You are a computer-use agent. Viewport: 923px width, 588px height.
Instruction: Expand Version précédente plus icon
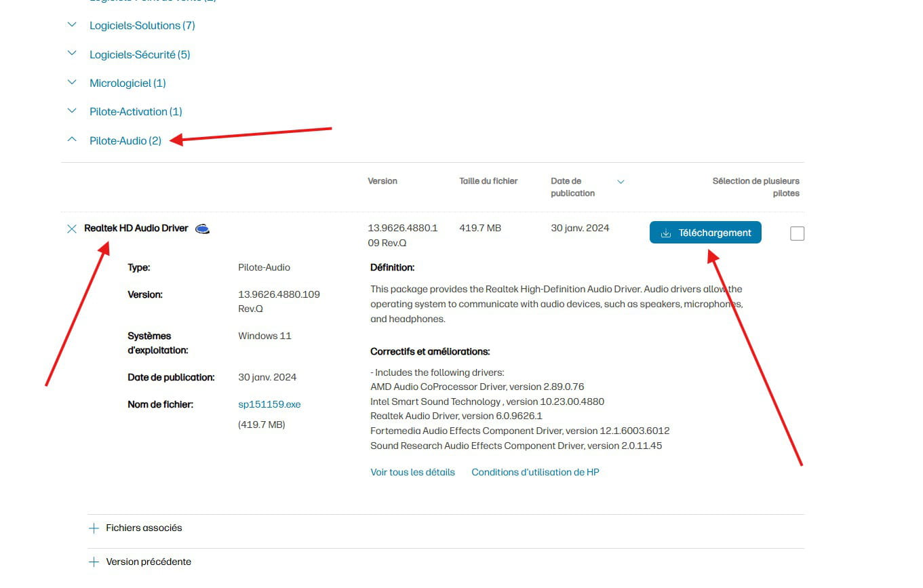coord(94,562)
